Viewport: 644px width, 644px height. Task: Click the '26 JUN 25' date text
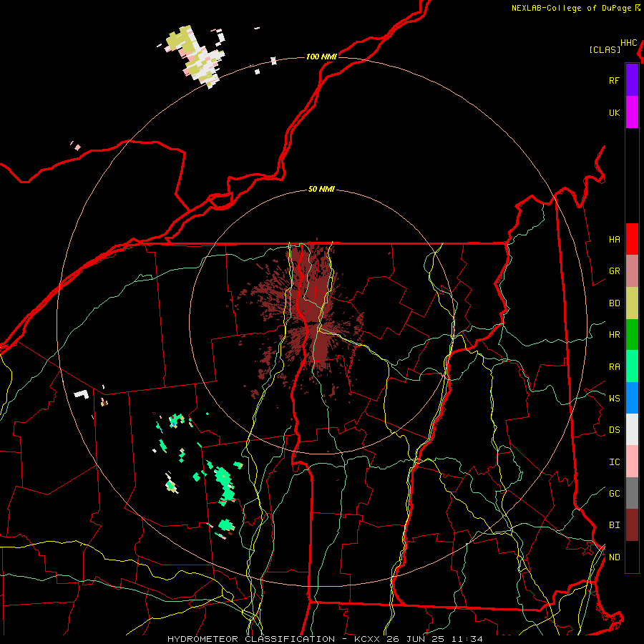point(416,639)
